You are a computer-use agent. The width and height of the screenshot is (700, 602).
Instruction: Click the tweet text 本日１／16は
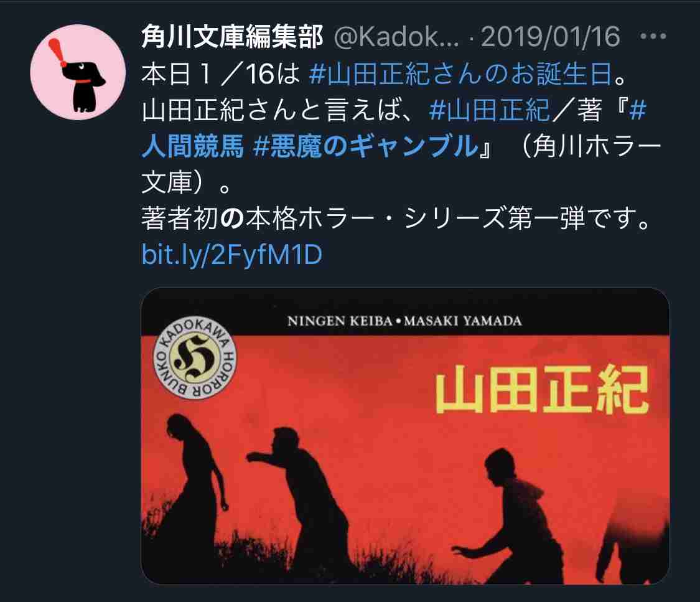pyautogui.click(x=220, y=74)
